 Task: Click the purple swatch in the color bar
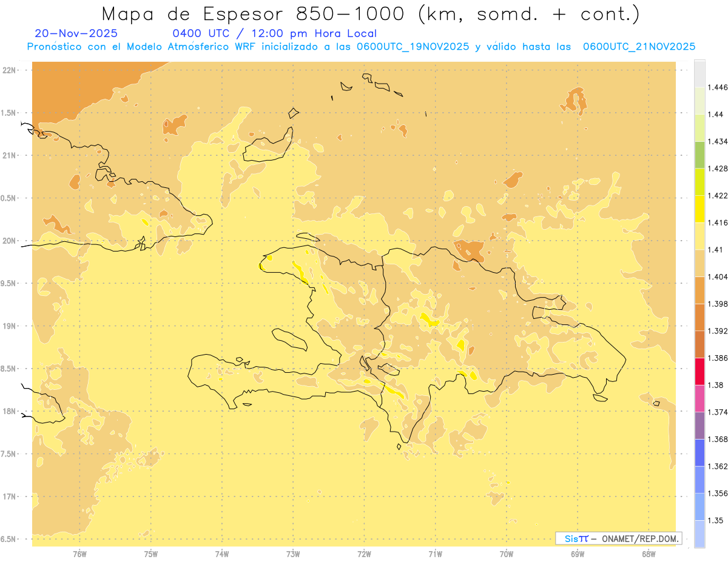click(x=699, y=426)
